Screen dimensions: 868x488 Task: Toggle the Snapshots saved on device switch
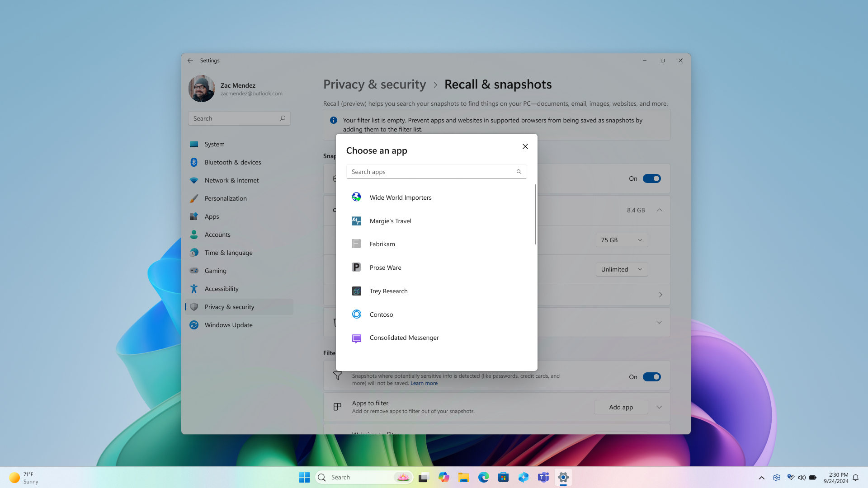(651, 178)
